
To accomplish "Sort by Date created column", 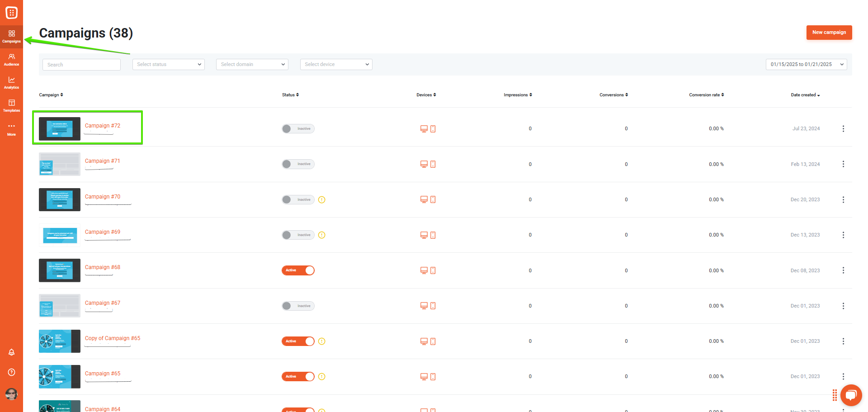I will tap(805, 95).
